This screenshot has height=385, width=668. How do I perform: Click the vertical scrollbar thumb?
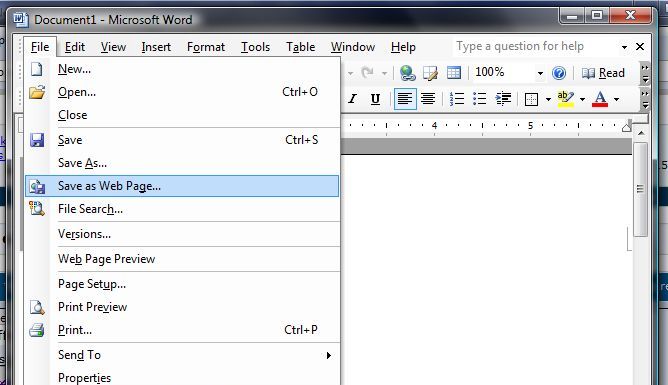[x=640, y=189]
